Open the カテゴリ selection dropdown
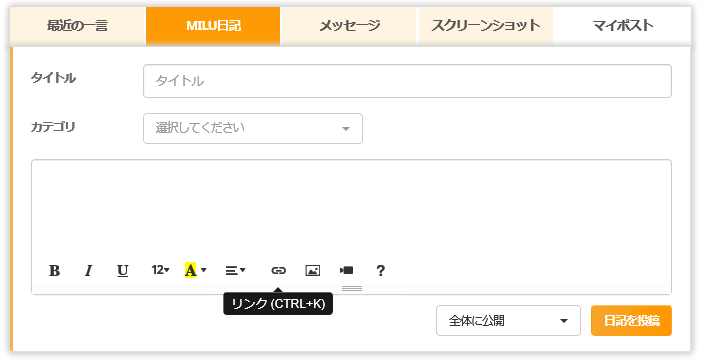 [x=253, y=128]
